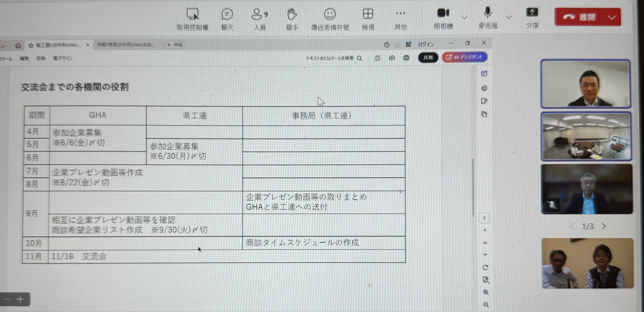Expand the microphone options dropdown arrow
Viewport: 644px width, 312px height.
[x=508, y=17]
